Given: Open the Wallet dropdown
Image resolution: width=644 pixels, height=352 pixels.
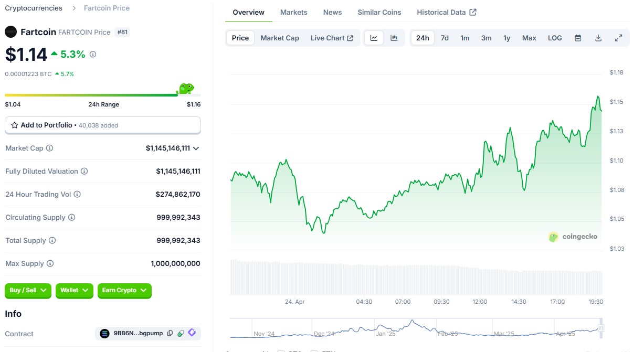Looking at the screenshot, I should point(75,291).
